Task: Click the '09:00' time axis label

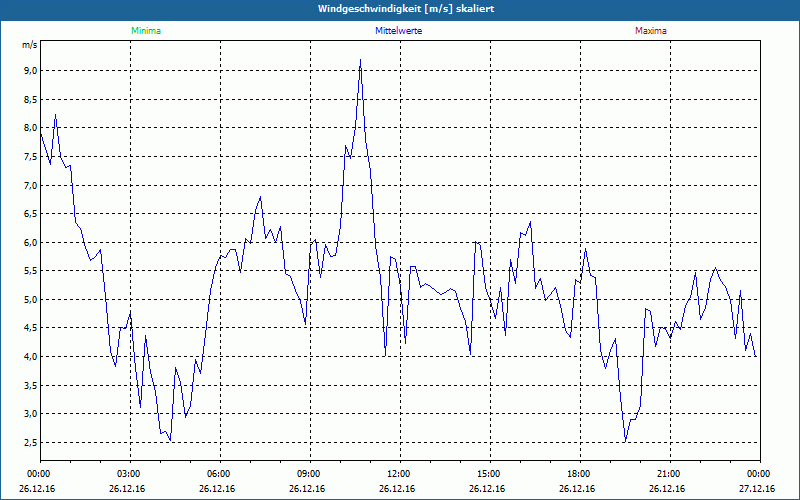Action: (310, 474)
